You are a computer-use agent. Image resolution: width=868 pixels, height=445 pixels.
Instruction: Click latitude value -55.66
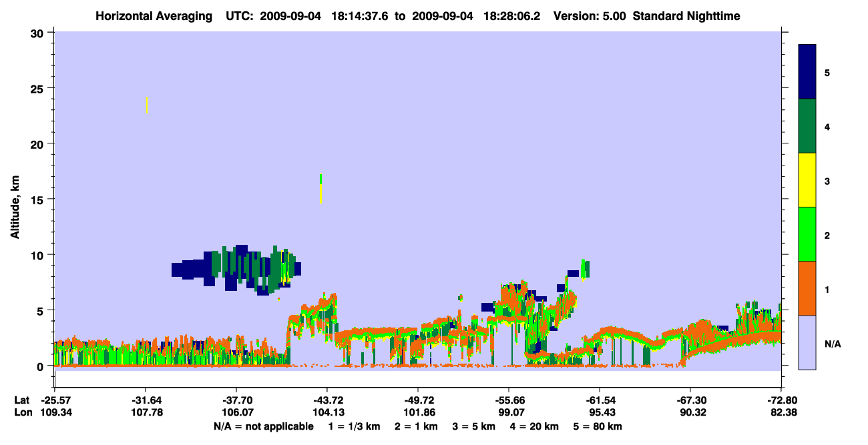coord(509,400)
